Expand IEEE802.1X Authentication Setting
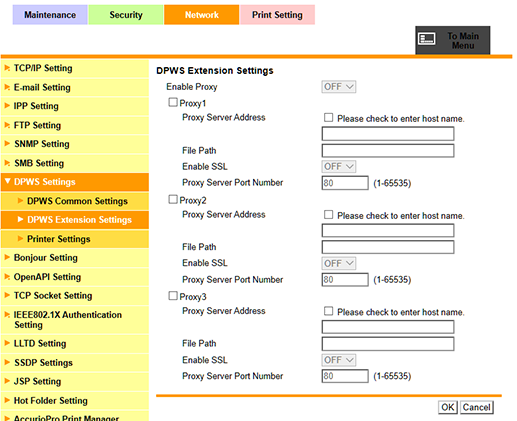The height and width of the screenshot is (421, 517). (75, 320)
